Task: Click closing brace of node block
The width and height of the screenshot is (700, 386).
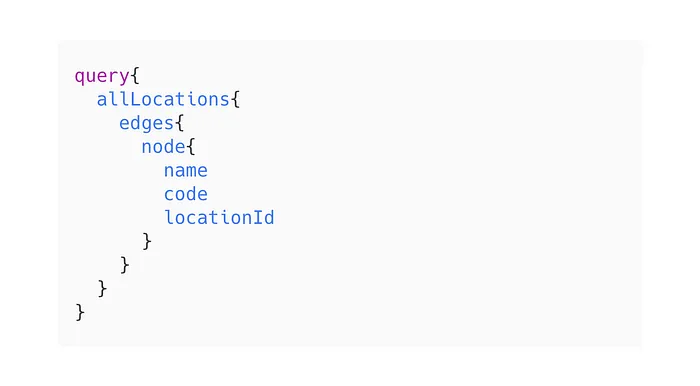Action: tap(147, 241)
